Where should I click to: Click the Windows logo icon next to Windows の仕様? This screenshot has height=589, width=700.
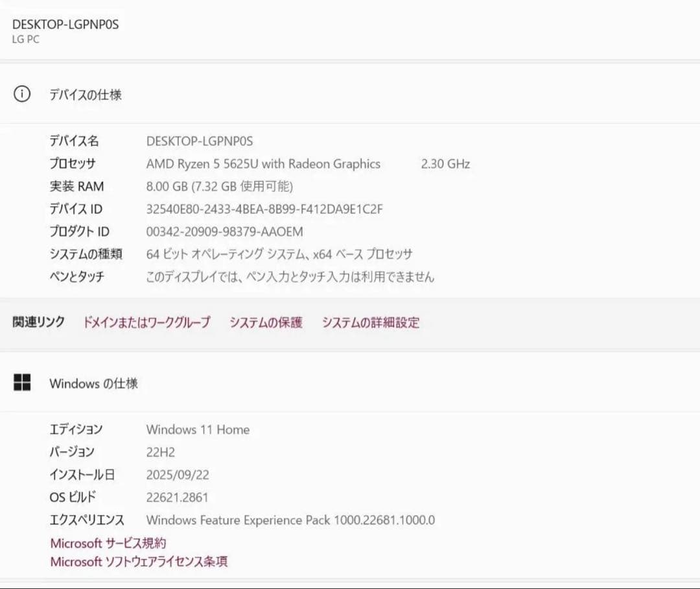[x=23, y=383]
